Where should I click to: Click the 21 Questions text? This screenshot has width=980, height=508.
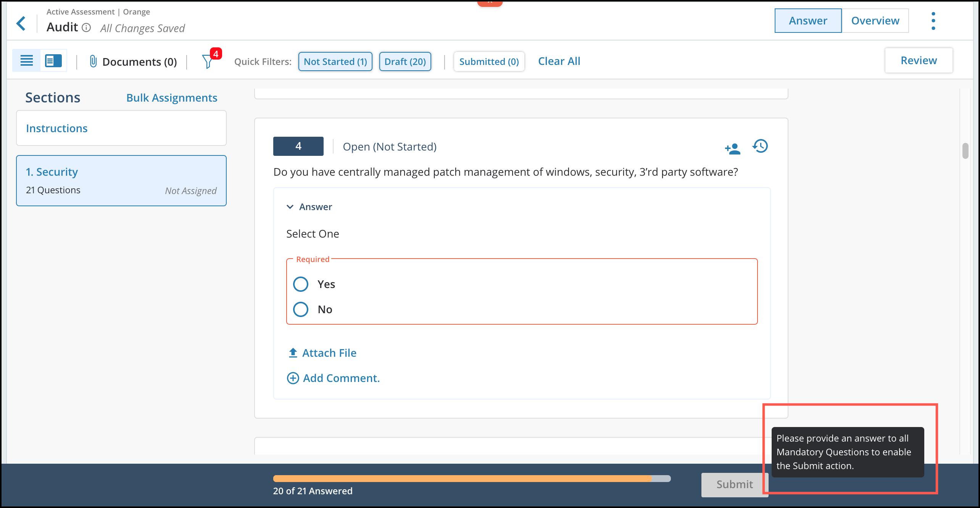[53, 190]
